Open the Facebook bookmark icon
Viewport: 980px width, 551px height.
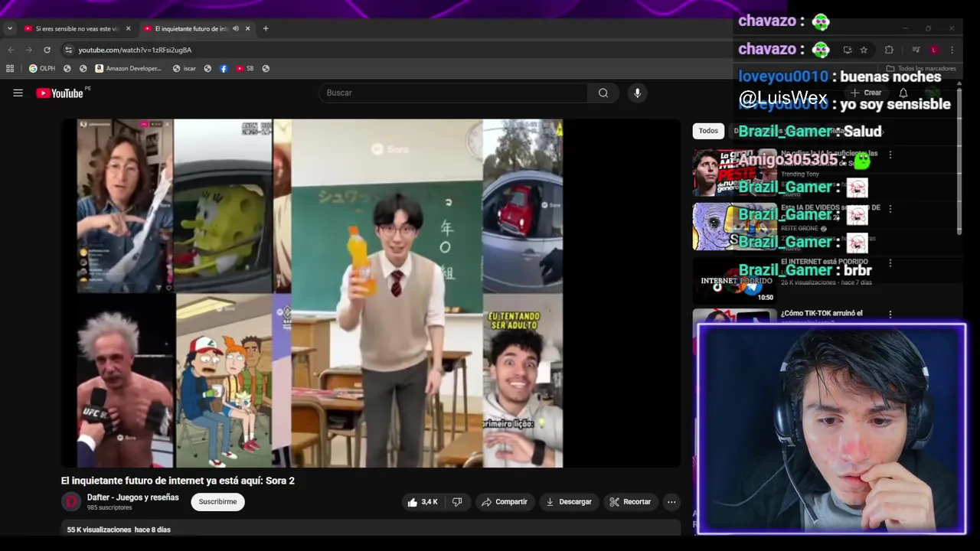tap(224, 68)
